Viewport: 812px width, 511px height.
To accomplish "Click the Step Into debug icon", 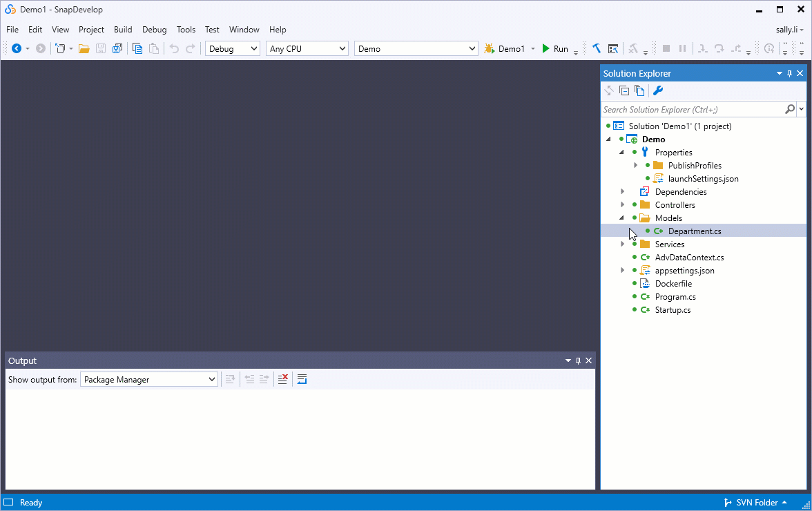I will (702, 48).
